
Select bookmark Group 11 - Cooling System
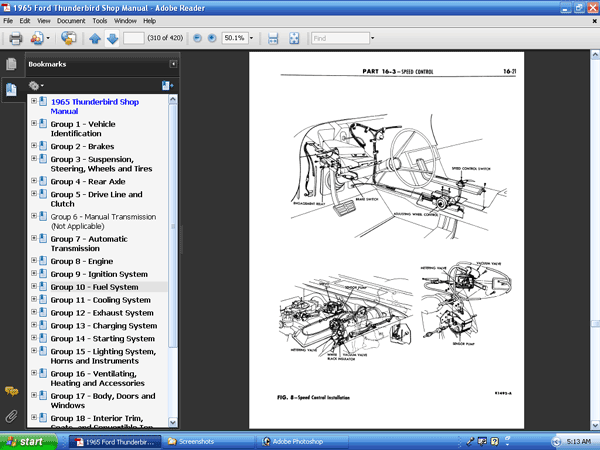pos(100,300)
